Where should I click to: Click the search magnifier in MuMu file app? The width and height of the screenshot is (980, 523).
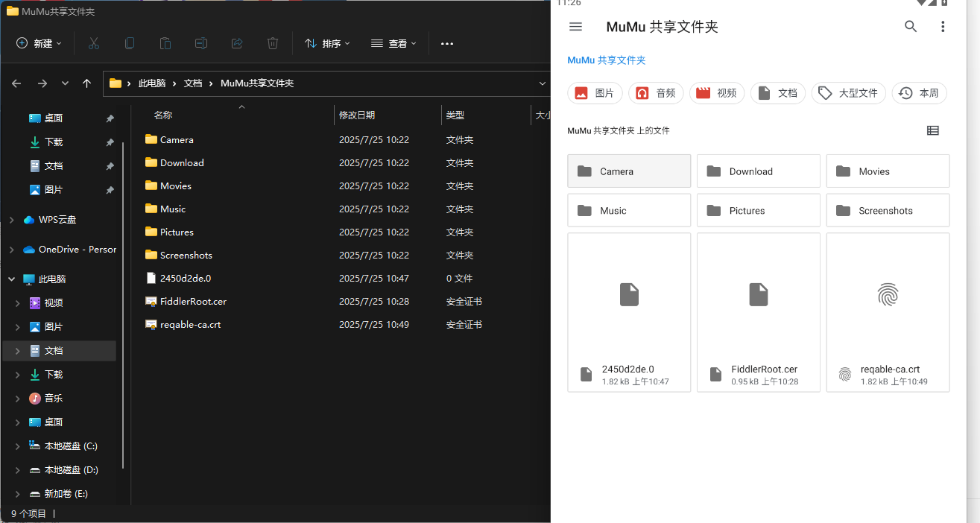pyautogui.click(x=911, y=27)
